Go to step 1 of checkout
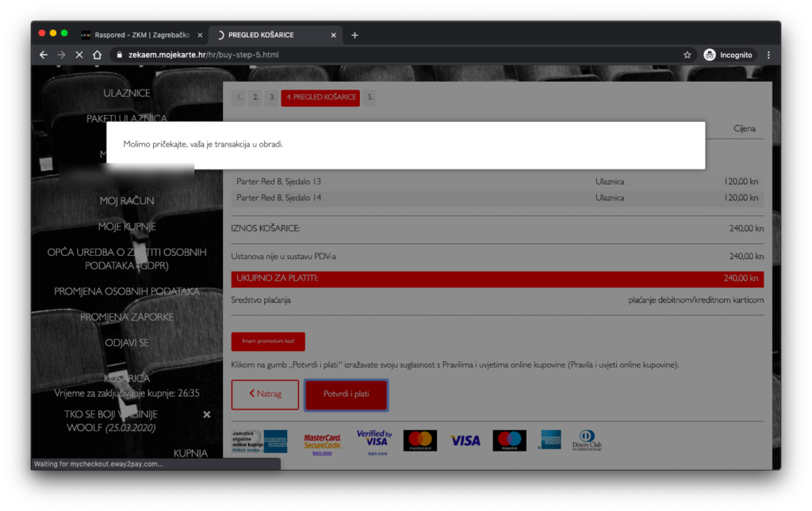812x511 pixels. (x=239, y=97)
